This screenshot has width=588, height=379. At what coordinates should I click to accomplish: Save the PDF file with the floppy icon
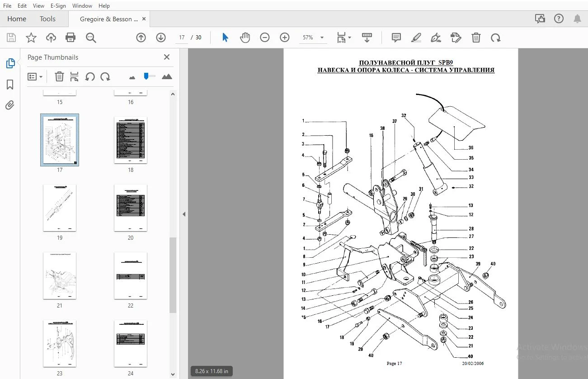(x=11, y=38)
